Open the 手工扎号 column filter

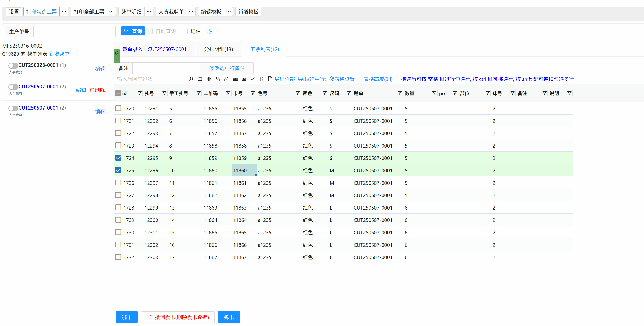coord(199,93)
